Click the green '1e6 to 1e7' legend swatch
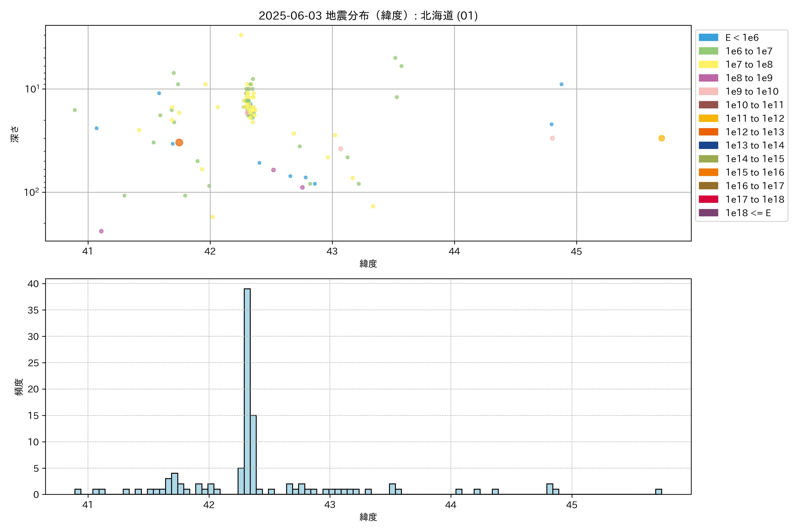This screenshot has height=532, width=798. (708, 51)
